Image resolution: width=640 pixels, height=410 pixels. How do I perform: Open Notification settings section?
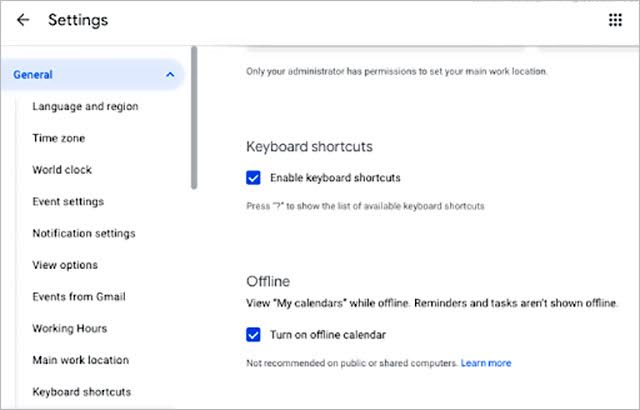83,233
